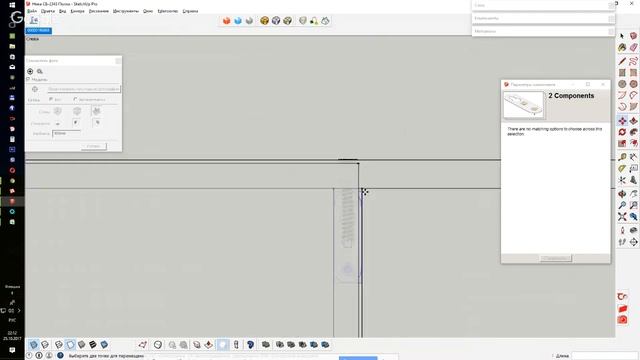Select the first radio option in left dialog
This screenshot has width=640, height=360.
51,99
